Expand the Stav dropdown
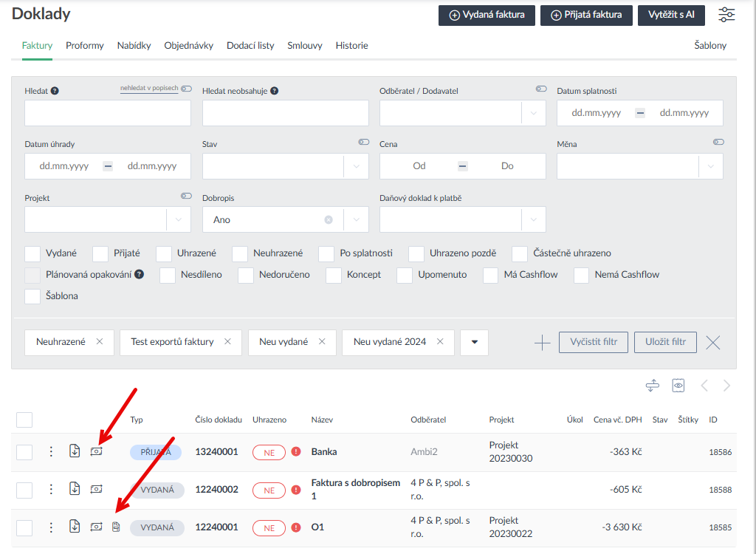Viewport: 756px width, 554px height. click(x=356, y=166)
